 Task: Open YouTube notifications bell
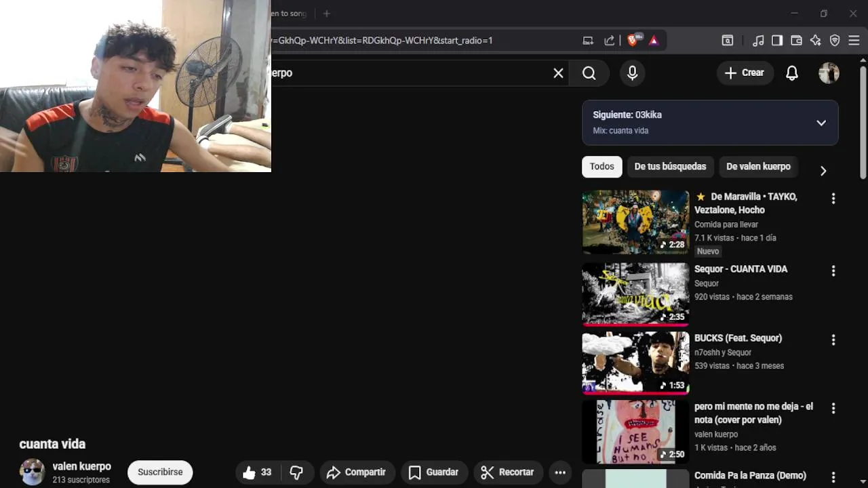pos(792,73)
